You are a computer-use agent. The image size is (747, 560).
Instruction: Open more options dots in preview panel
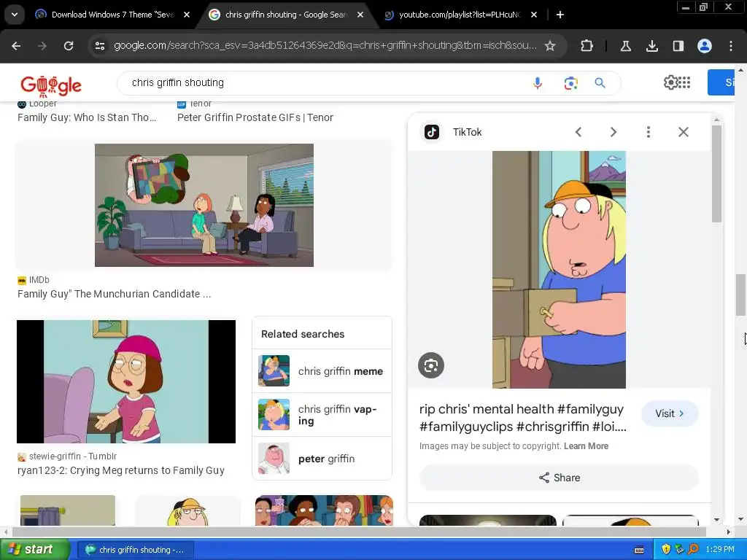coord(648,132)
